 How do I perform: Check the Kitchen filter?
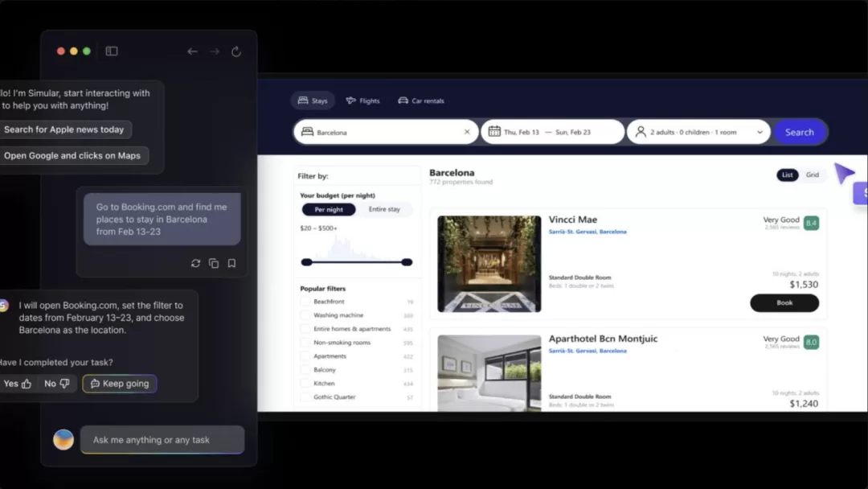(x=305, y=383)
